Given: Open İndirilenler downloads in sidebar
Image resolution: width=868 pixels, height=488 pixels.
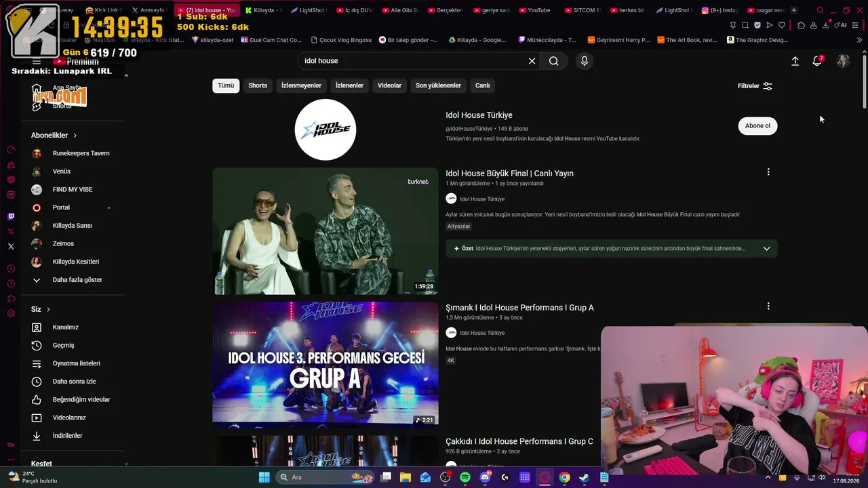Looking at the screenshot, I should (71, 436).
